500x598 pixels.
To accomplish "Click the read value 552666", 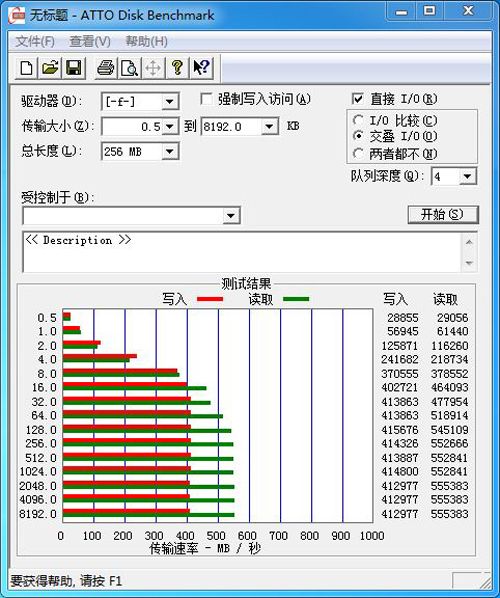I will click(x=449, y=444).
